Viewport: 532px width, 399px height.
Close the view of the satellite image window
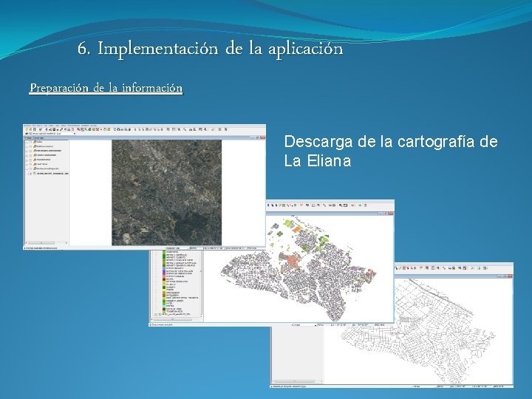click(x=262, y=137)
